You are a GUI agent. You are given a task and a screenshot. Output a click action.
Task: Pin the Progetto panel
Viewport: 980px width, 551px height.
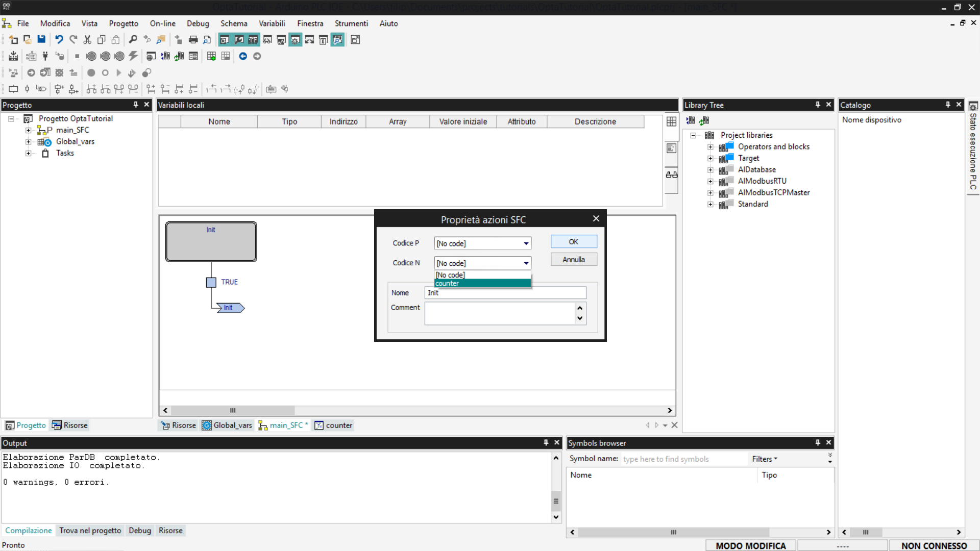(x=136, y=105)
